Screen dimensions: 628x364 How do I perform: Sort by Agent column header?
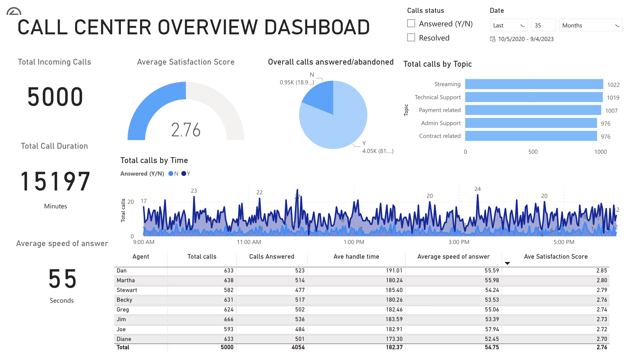point(140,257)
